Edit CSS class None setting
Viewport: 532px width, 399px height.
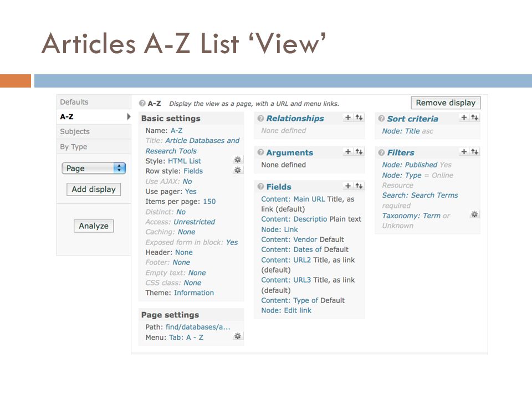(x=192, y=283)
